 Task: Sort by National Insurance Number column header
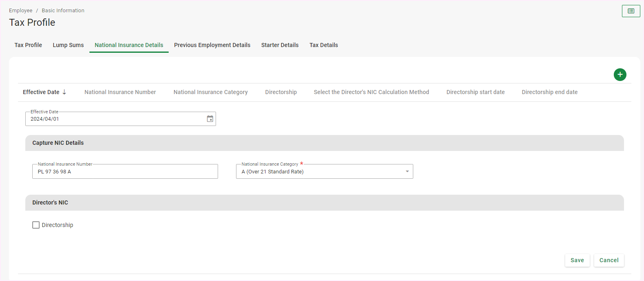(x=120, y=92)
